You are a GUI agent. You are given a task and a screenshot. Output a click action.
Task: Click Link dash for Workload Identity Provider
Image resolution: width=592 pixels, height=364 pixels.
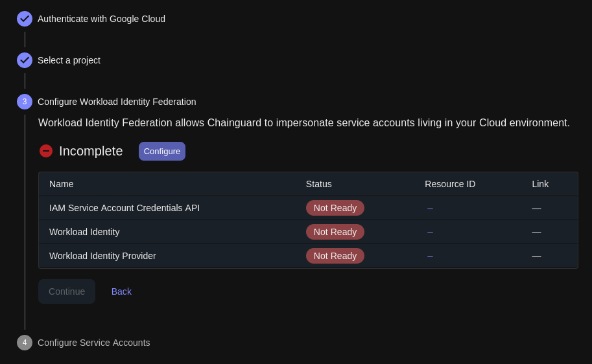tap(536, 257)
